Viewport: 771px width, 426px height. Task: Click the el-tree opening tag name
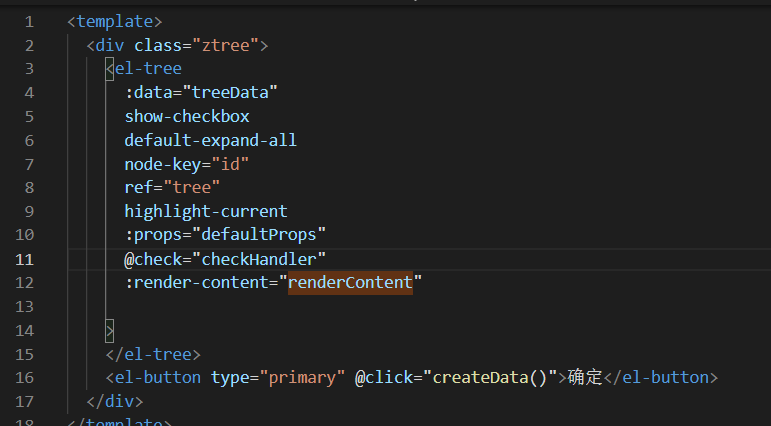(148, 69)
